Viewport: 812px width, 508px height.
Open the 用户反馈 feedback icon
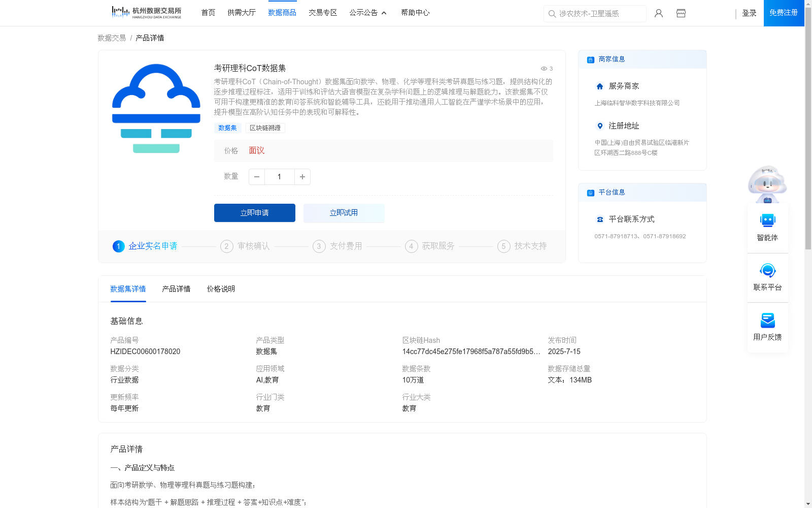(767, 320)
